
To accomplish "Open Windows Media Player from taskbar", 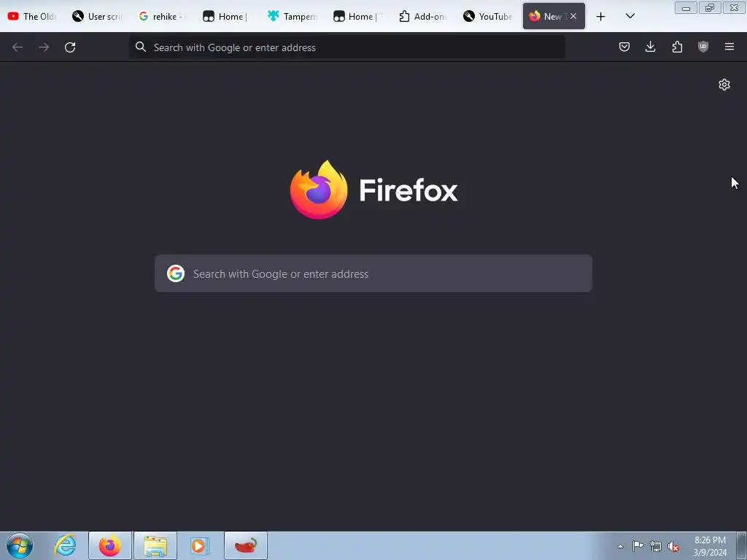I will coord(200,545).
